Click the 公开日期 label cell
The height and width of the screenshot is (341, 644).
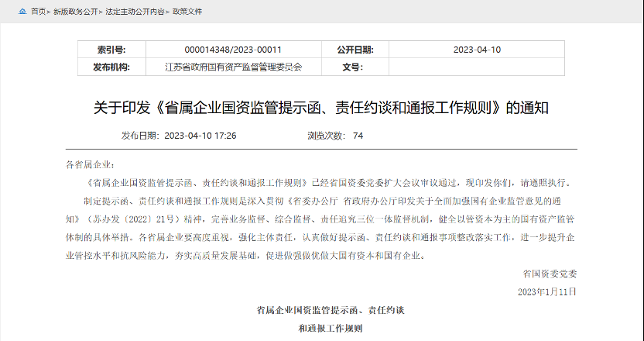pyautogui.click(x=355, y=50)
